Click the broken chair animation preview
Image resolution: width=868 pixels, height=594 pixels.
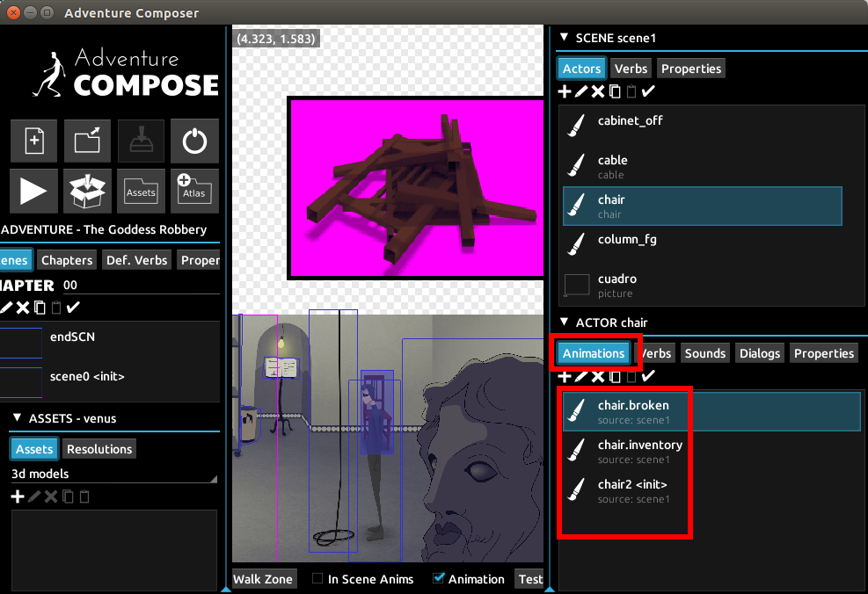point(416,188)
